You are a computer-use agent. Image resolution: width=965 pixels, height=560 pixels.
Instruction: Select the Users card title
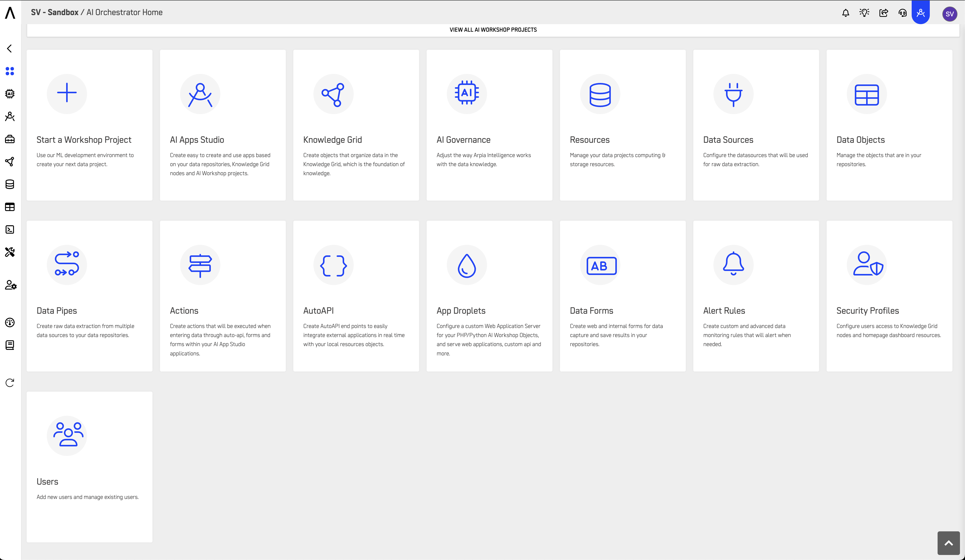point(47,482)
